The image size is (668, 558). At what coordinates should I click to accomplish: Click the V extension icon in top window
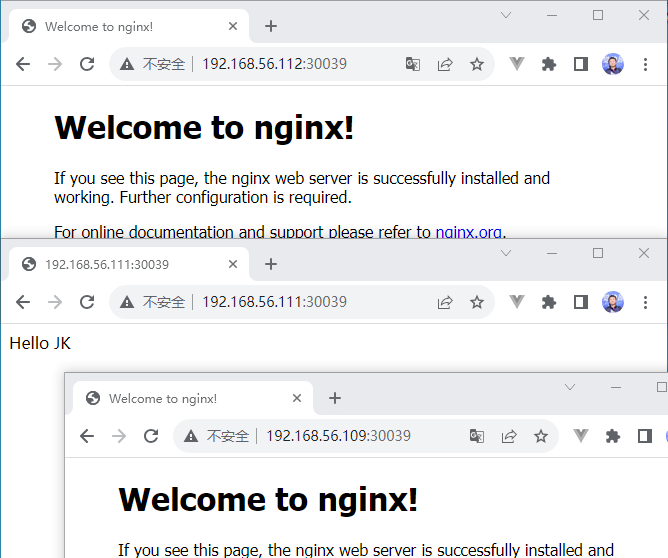[x=517, y=64]
